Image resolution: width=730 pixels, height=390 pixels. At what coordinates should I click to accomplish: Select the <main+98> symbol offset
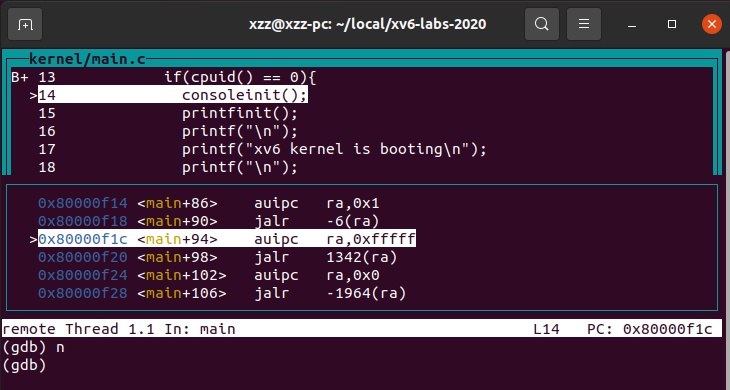(177, 257)
